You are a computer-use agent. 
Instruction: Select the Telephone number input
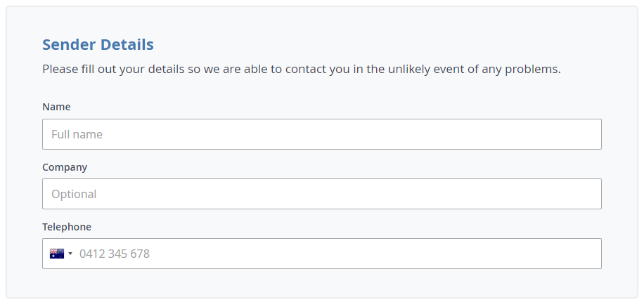point(337,254)
